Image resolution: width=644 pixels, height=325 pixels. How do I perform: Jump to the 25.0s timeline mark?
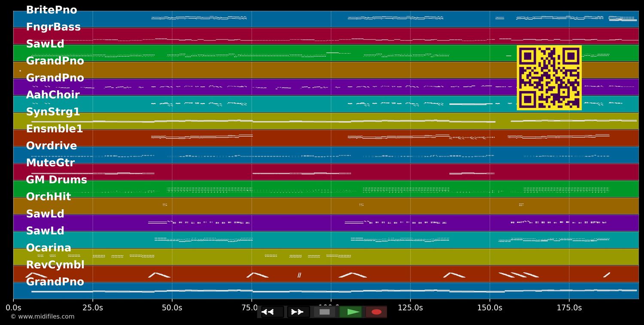(x=93, y=308)
